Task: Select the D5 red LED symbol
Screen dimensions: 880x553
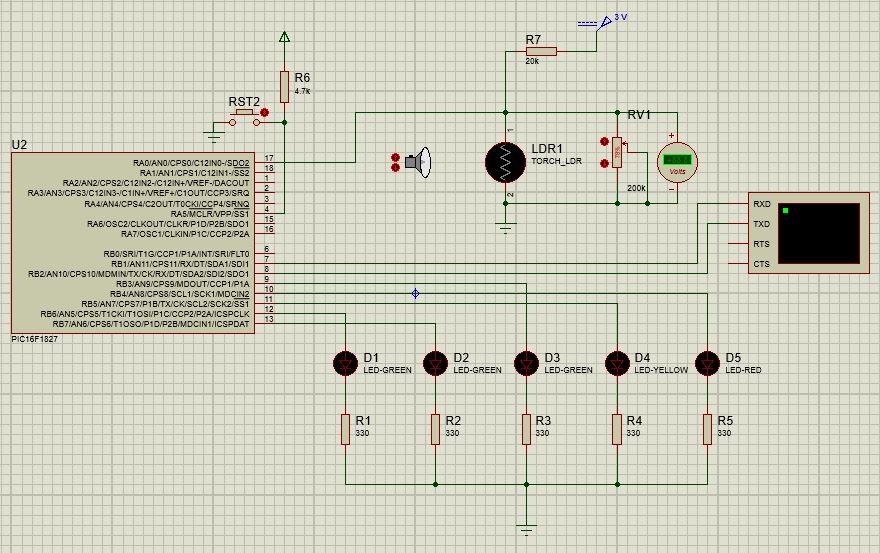Action: click(707, 364)
